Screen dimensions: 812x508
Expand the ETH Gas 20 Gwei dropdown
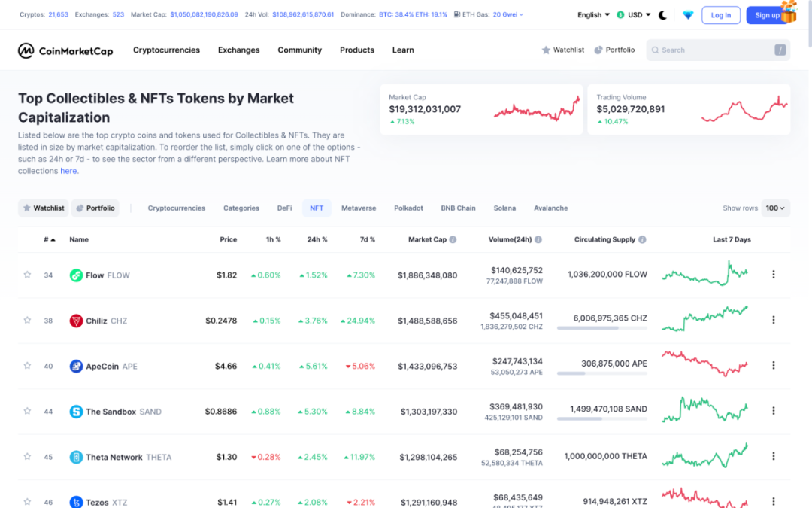pyautogui.click(x=507, y=14)
